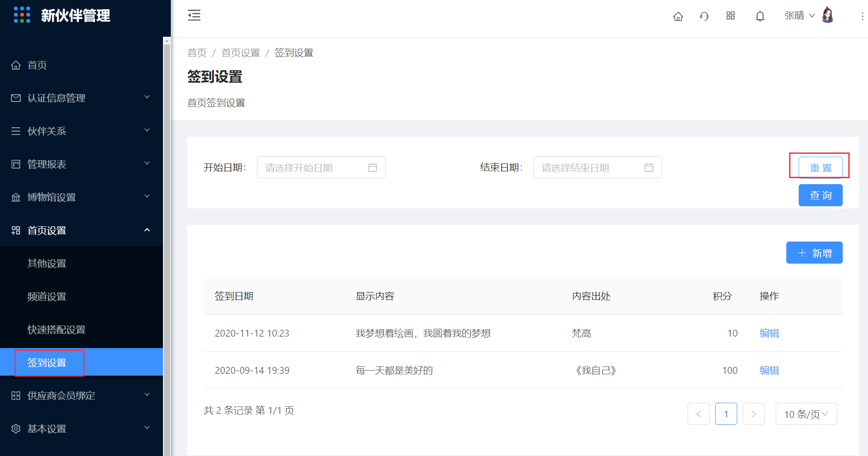
Task: Expand 基本设置 menu chevron
Action: pos(147,428)
